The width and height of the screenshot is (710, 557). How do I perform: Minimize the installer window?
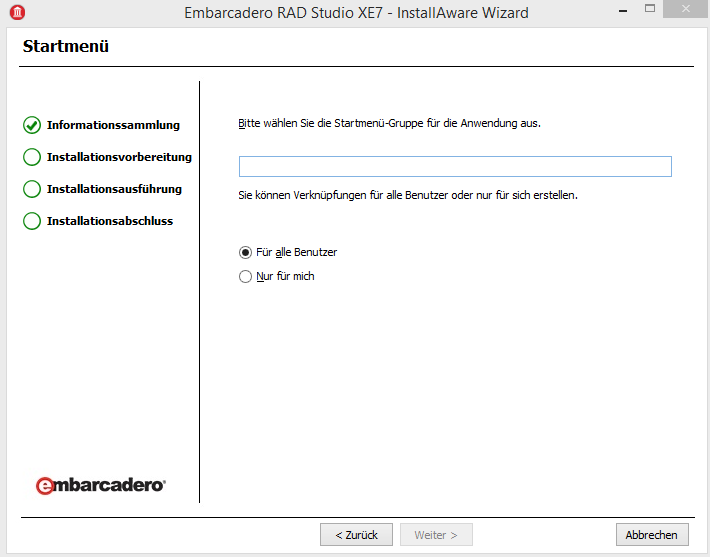(x=623, y=10)
